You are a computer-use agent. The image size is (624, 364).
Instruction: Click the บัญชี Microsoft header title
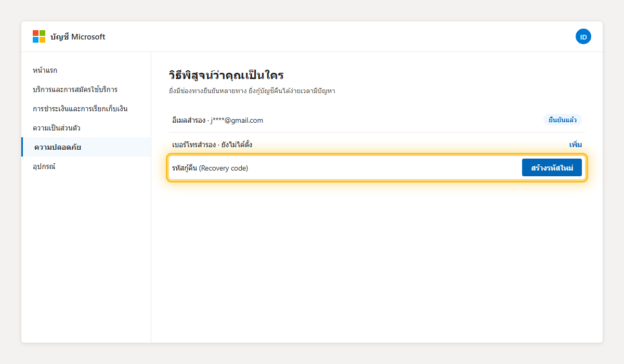click(78, 36)
